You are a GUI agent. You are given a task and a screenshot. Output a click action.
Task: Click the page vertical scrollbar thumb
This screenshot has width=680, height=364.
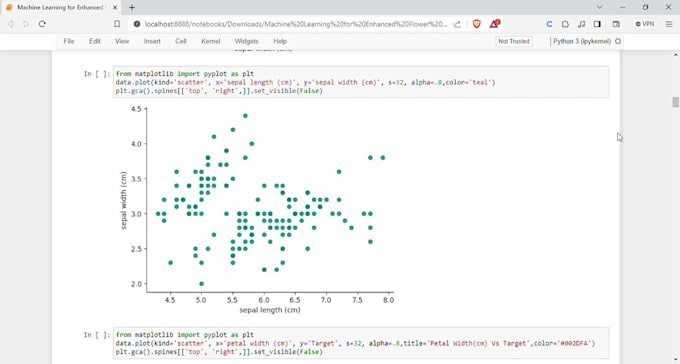[x=675, y=102]
